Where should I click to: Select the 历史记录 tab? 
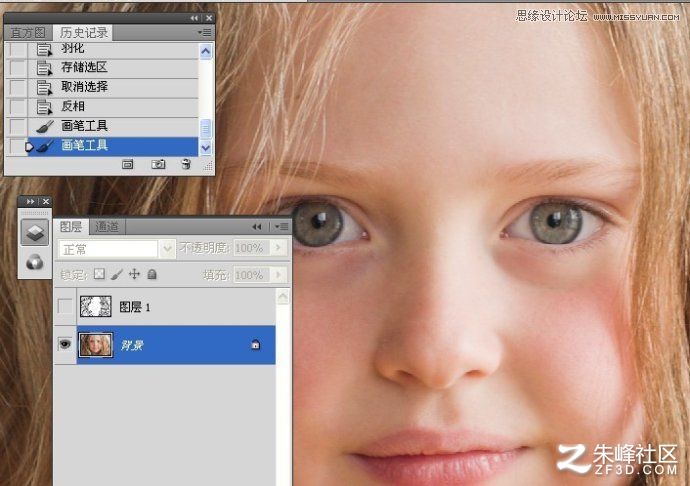pyautogui.click(x=83, y=33)
